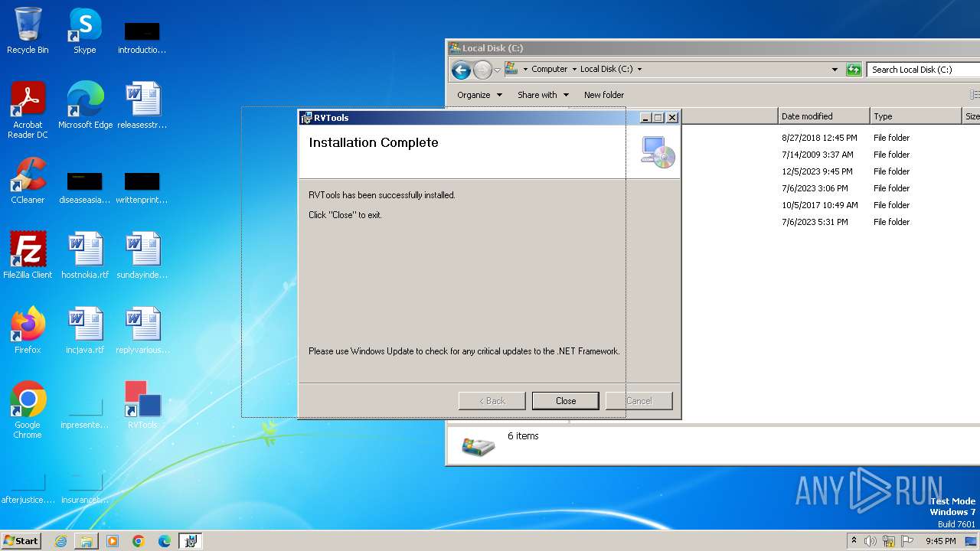Screen dimensions: 980x551
Task: Open Internet Explorer from taskbar
Action: point(60,541)
